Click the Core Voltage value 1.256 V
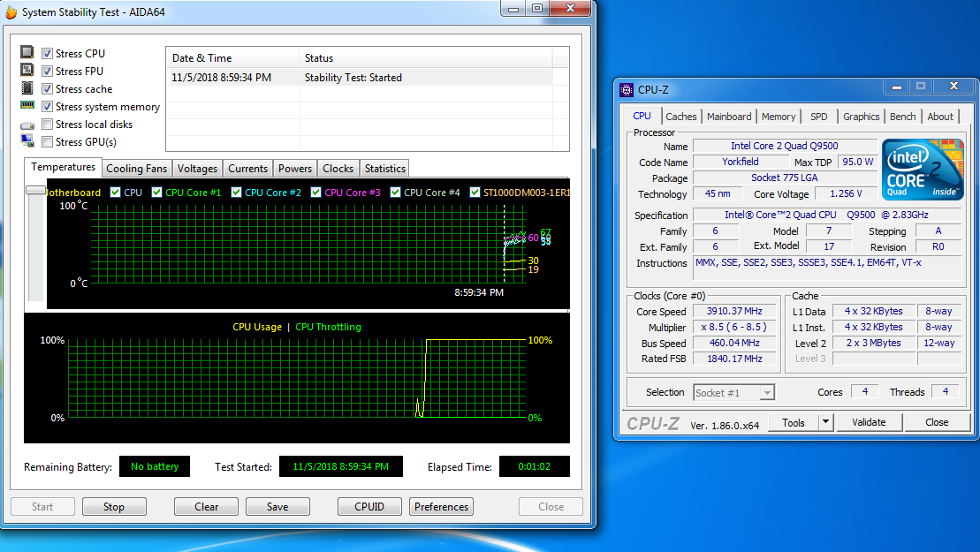Screen dimensions: 980x552 click(846, 193)
